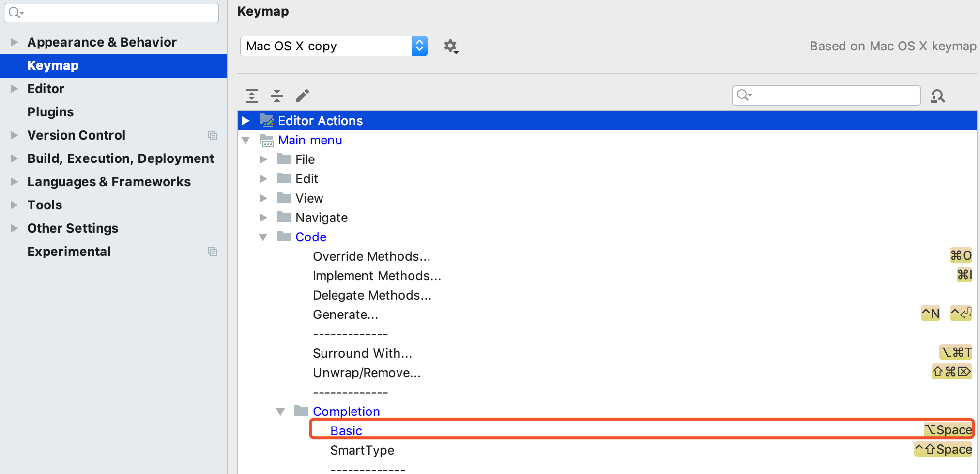Viewport: 980px width, 474px height.
Task: Click the Collapse All toolbar icon
Action: coord(277,96)
